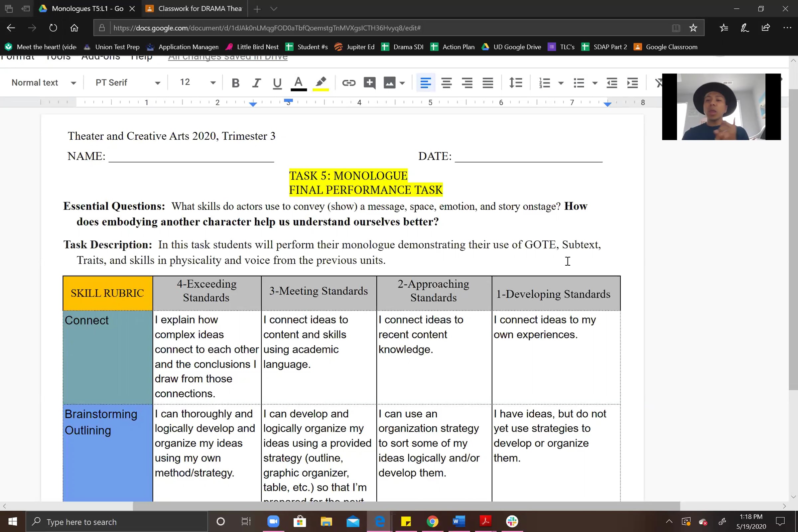Click the yellow highlight color button

point(321,83)
